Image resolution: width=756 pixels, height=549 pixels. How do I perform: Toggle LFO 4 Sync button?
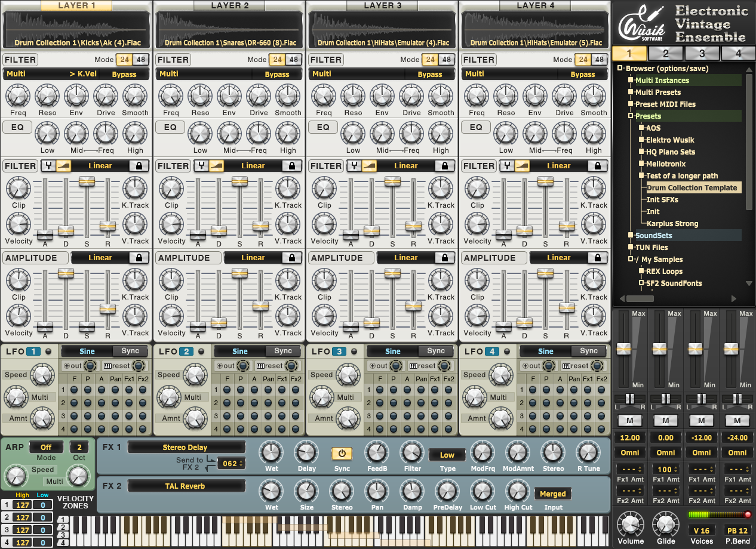click(x=589, y=351)
